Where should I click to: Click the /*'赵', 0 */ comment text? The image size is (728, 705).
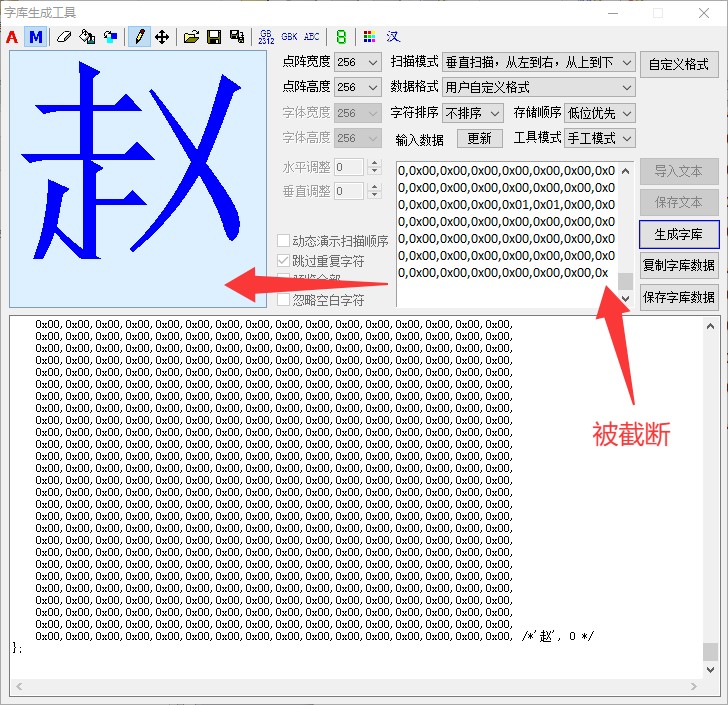pos(558,636)
